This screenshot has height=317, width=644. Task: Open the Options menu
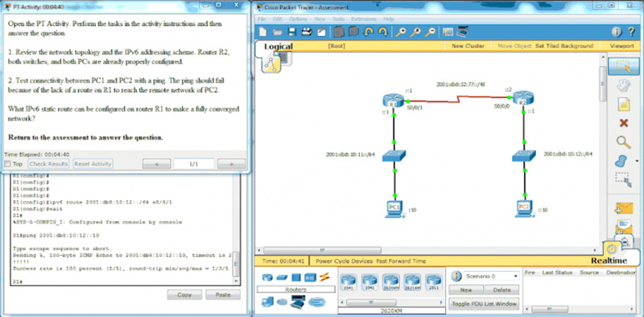tap(298, 19)
